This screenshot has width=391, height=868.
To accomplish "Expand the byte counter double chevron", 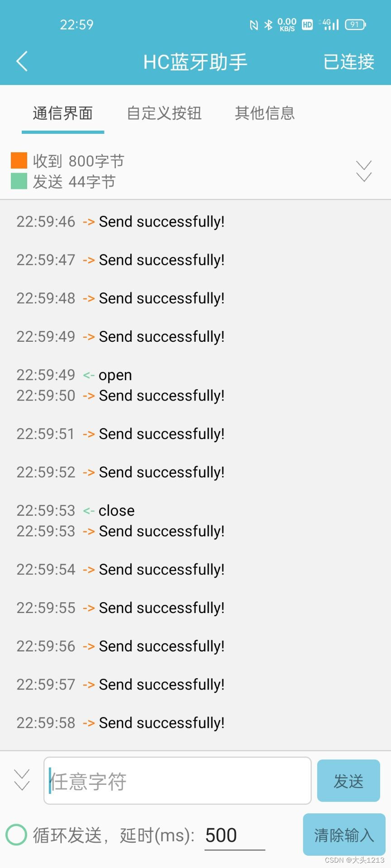I will [x=364, y=171].
